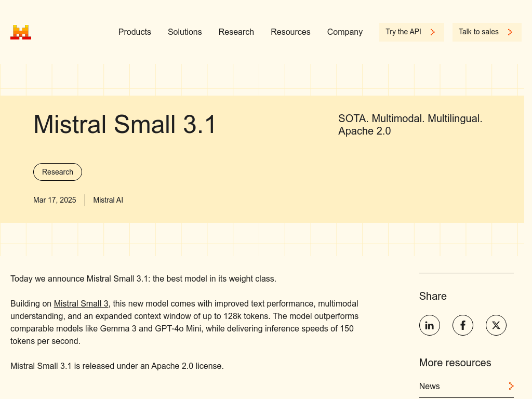
Task: Open the Resources menu
Action: (290, 32)
